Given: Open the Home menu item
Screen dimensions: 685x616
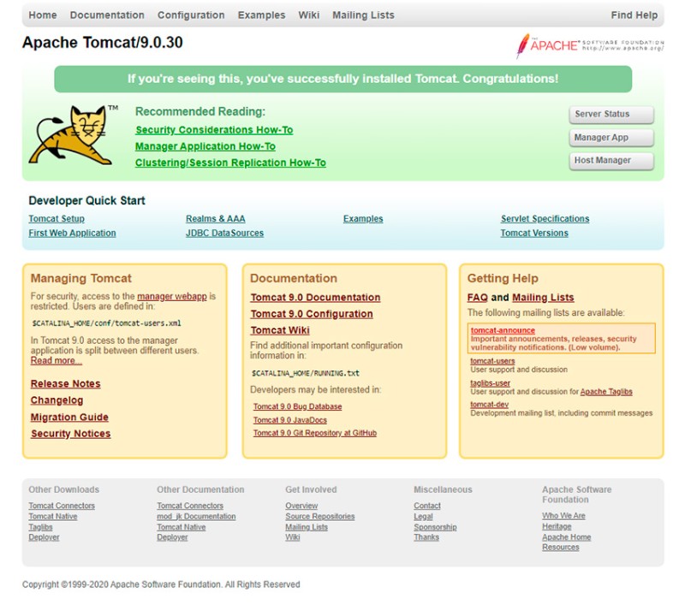Looking at the screenshot, I should pos(42,15).
